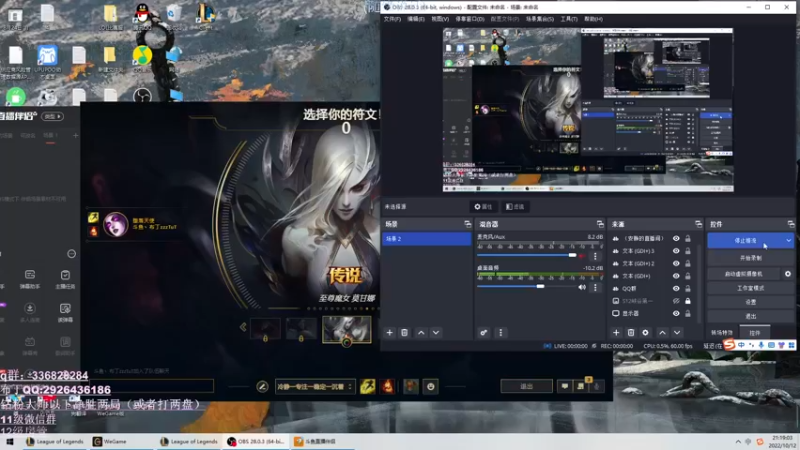The image size is (800, 450).
Task: Open audio mixer panel options menu
Action: click(x=501, y=333)
